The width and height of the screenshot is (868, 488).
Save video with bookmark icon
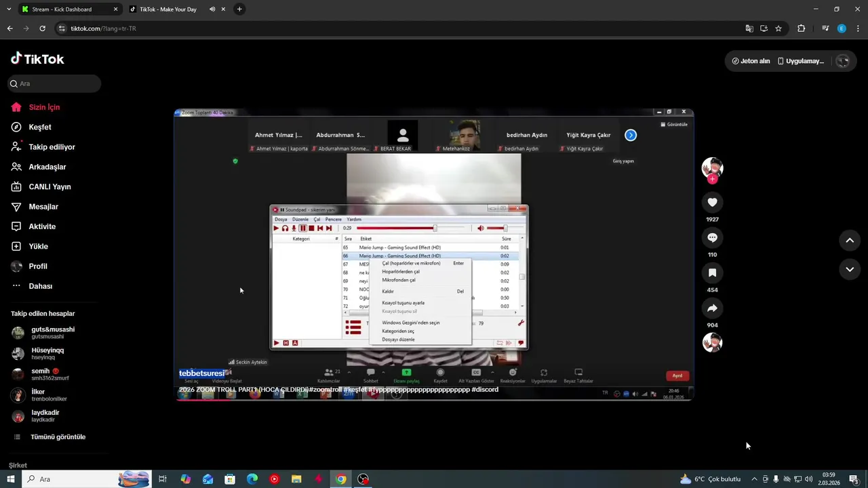(712, 273)
